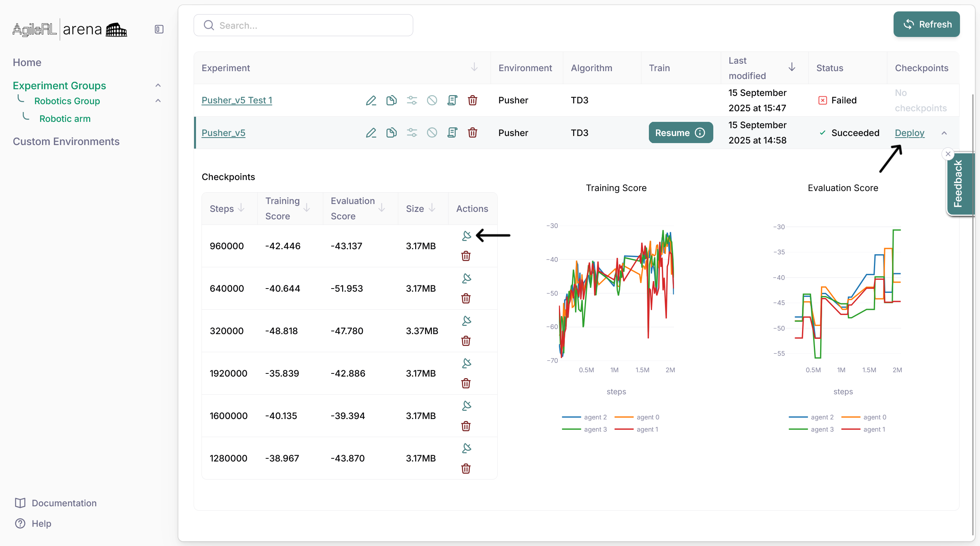Collapse the sidebar with the panel toggle icon
This screenshot has height=546, width=980.
point(159,29)
